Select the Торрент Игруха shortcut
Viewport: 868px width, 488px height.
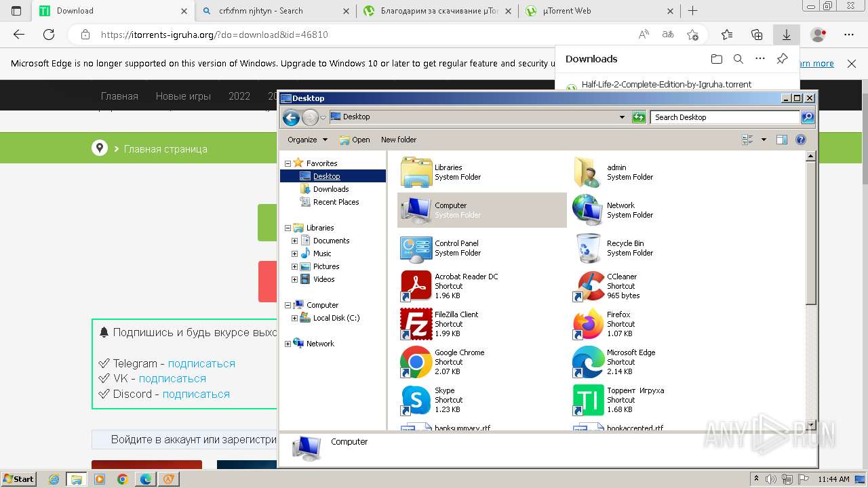(588, 400)
